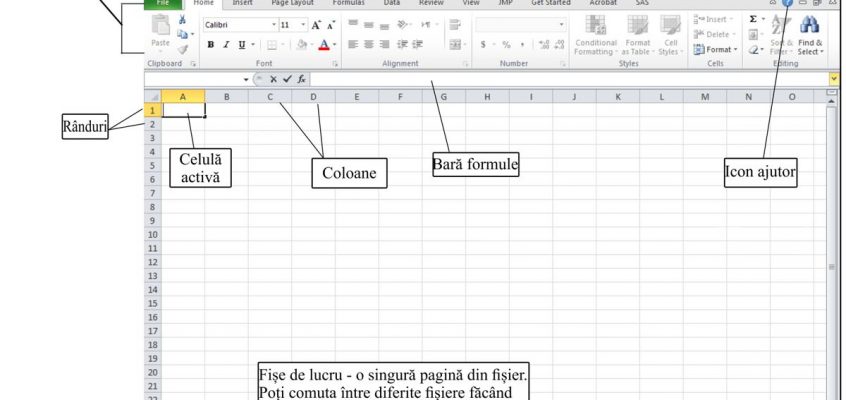Switch to the Insert tab
The image size is (846, 400).
click(x=242, y=3)
